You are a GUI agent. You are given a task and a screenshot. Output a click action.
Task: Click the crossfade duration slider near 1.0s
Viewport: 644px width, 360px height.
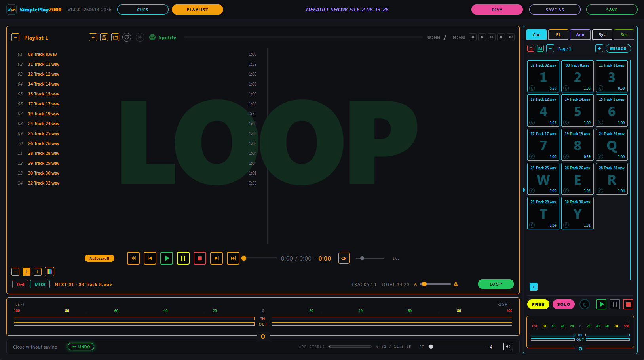point(370,258)
